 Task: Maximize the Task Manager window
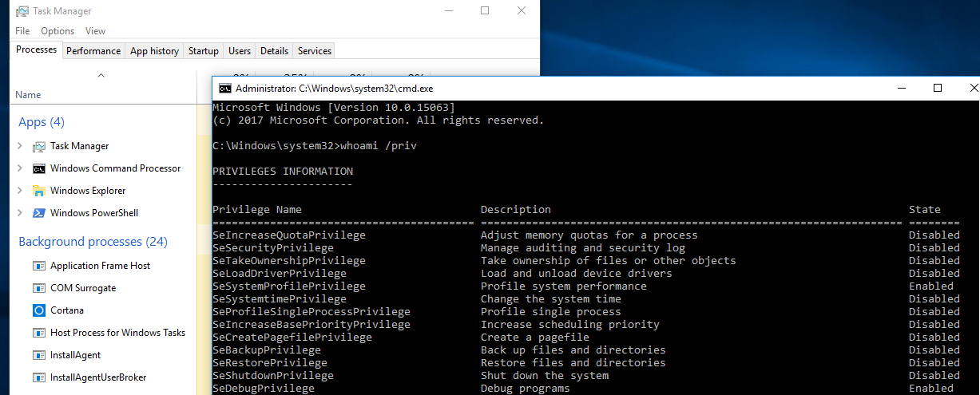pyautogui.click(x=485, y=11)
